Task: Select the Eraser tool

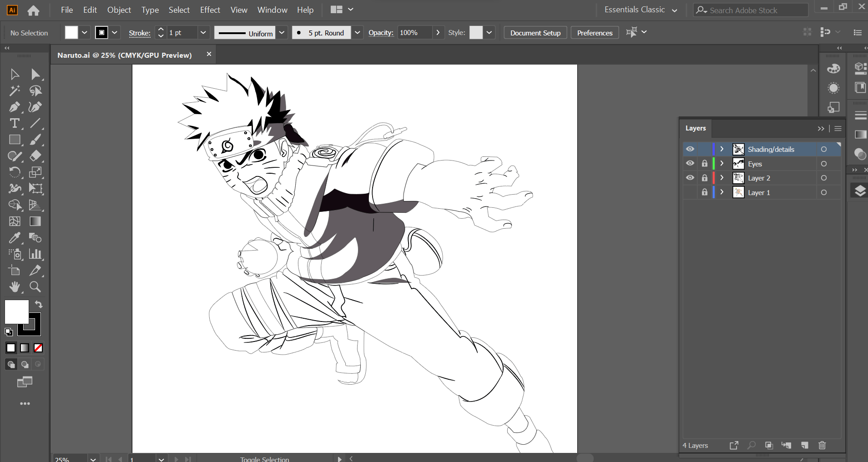Action: point(35,156)
